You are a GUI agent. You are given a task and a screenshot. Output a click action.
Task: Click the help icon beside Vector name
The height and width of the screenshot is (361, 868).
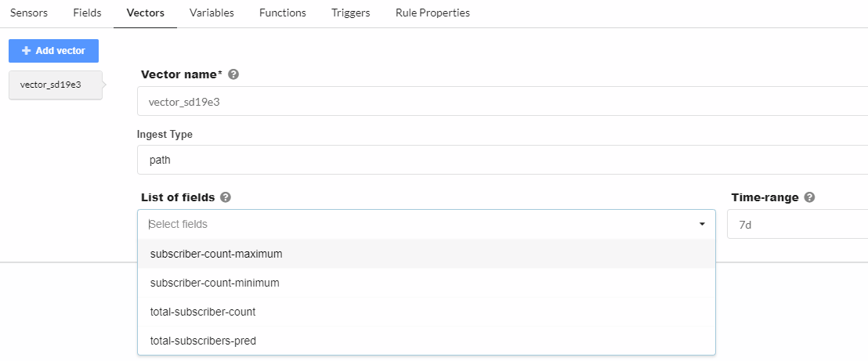[x=233, y=75]
